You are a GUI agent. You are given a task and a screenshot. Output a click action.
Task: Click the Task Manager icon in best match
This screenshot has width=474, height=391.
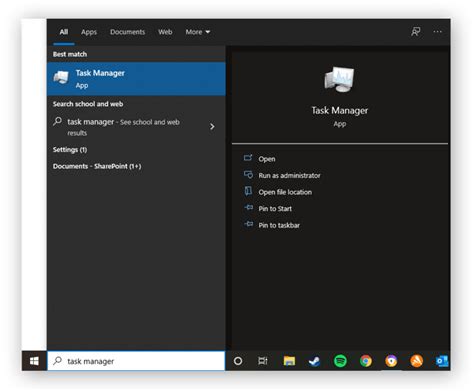pyautogui.click(x=61, y=78)
